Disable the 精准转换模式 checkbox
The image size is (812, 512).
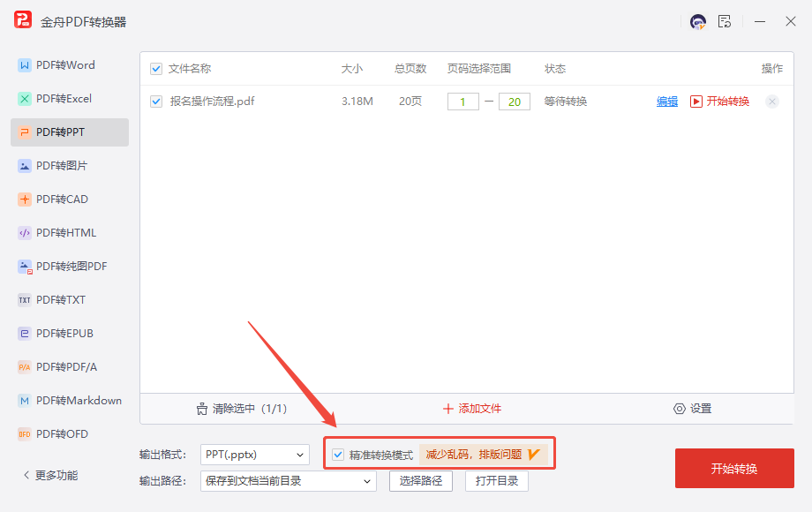coord(338,455)
